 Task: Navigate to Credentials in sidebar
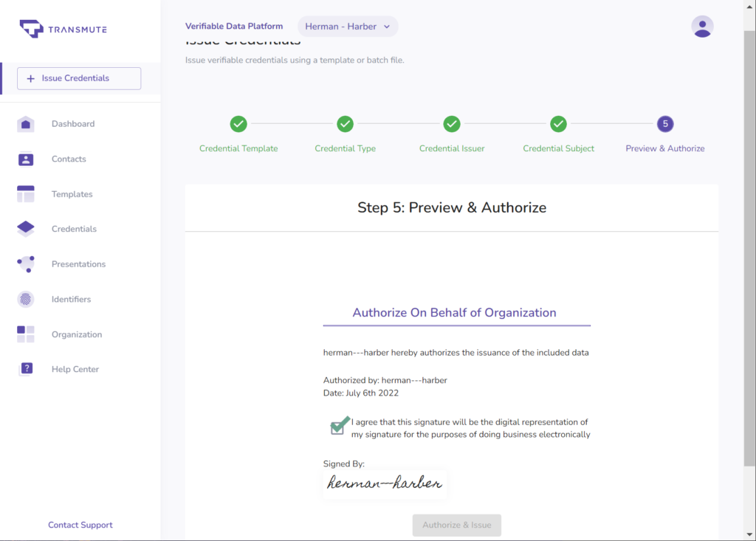pyautogui.click(x=74, y=229)
